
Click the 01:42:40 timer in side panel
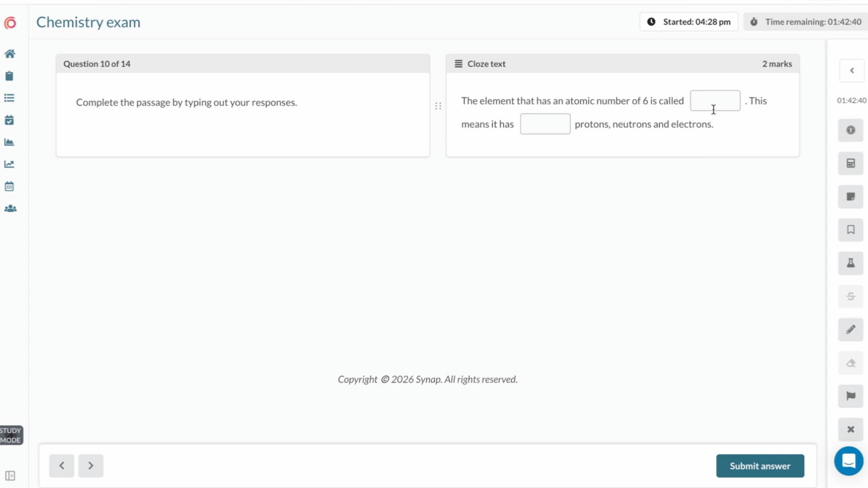(851, 100)
